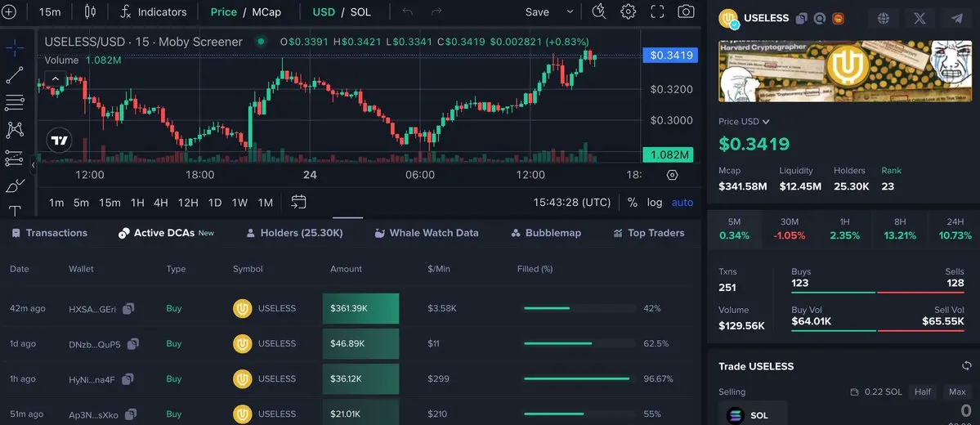Image resolution: width=980 pixels, height=425 pixels.
Task: Select the pattern drawing tool
Action: pos(15,130)
